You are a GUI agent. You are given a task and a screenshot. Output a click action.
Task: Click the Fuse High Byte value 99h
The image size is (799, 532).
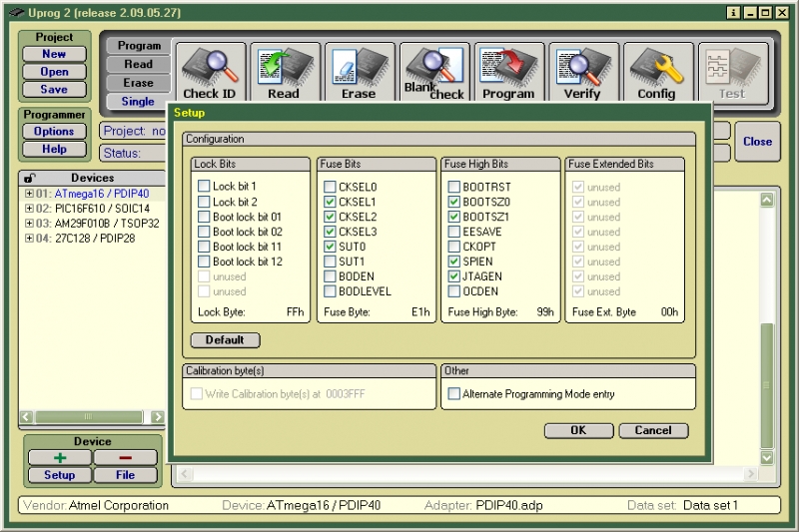pos(545,311)
